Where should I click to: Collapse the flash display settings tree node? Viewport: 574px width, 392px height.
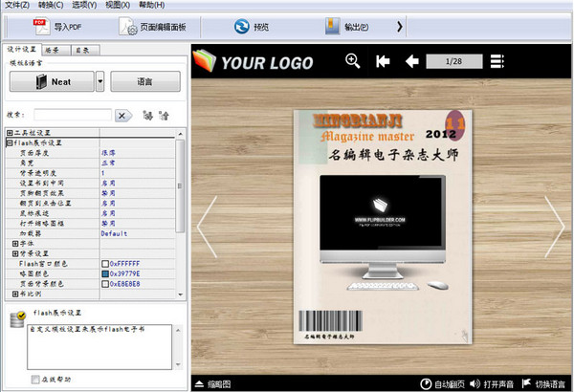tap(10, 142)
